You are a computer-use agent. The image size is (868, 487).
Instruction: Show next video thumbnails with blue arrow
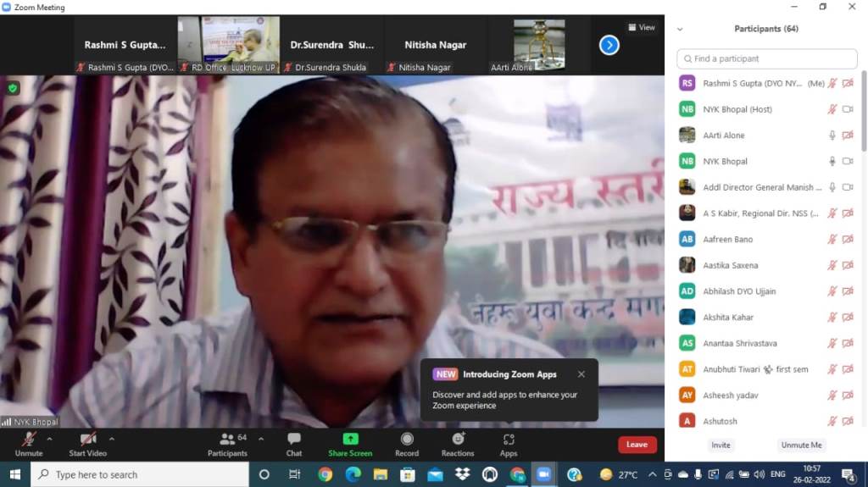pos(609,45)
